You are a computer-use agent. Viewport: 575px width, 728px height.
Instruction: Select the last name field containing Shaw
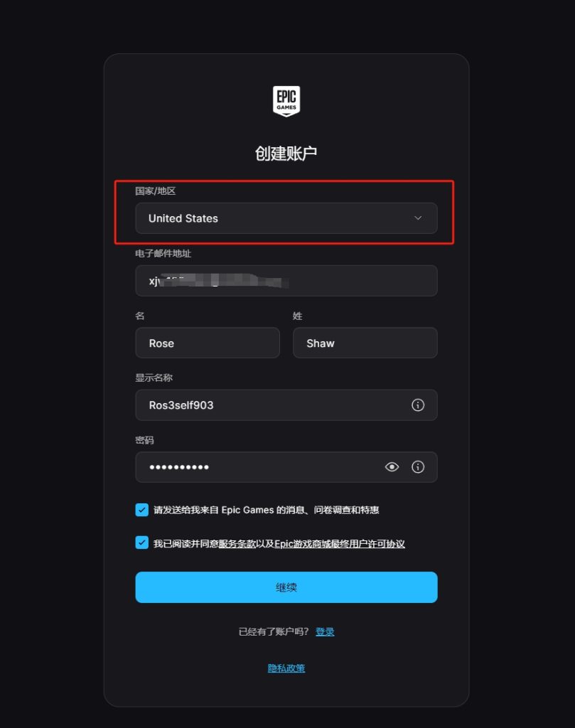click(365, 343)
